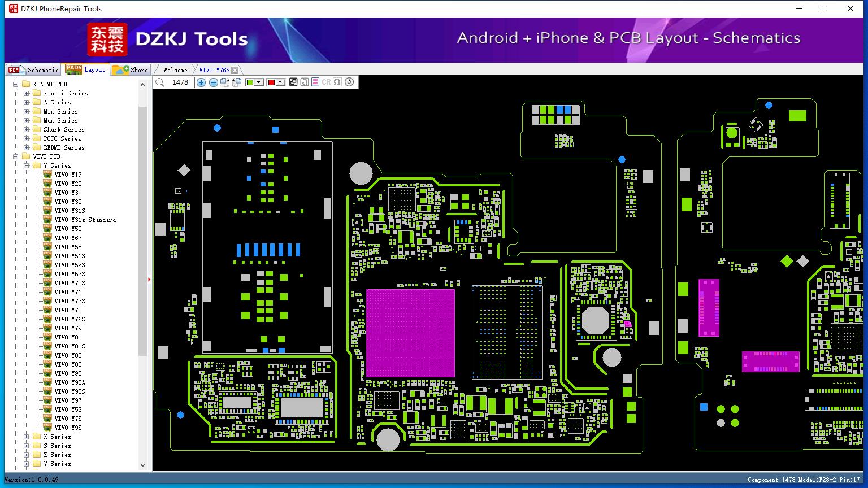Select the VIVO Y76S document tab
Image resolution: width=868 pixels, height=488 pixels.
(x=214, y=70)
